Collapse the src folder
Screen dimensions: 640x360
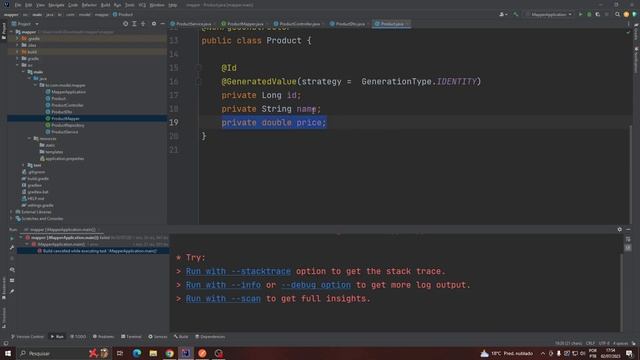pos(18,65)
